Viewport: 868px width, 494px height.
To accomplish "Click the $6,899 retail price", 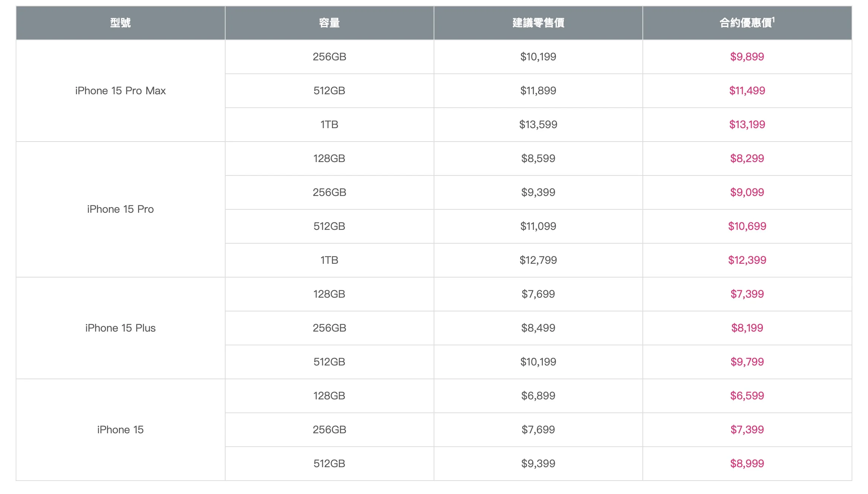I will pyautogui.click(x=538, y=396).
